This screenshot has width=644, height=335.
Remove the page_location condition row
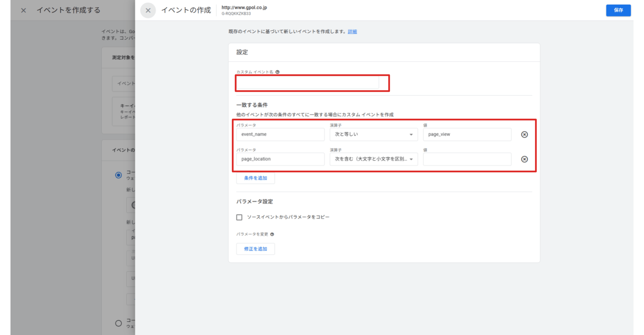[x=525, y=159]
